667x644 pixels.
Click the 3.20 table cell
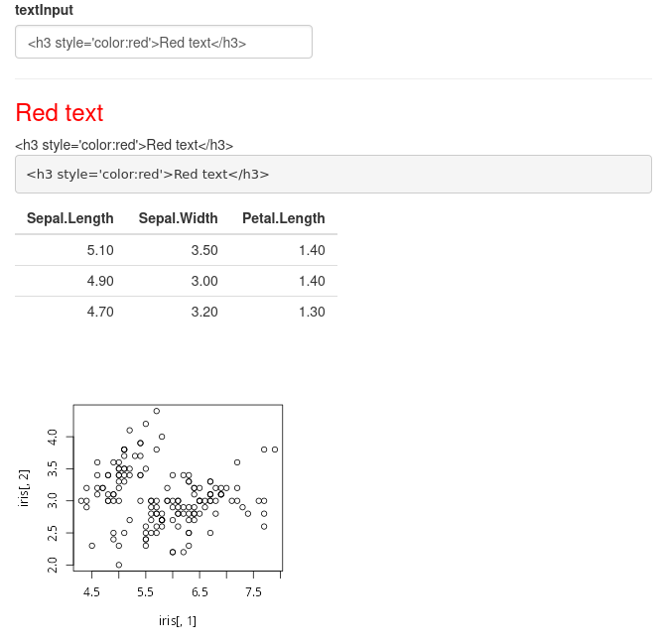click(204, 312)
